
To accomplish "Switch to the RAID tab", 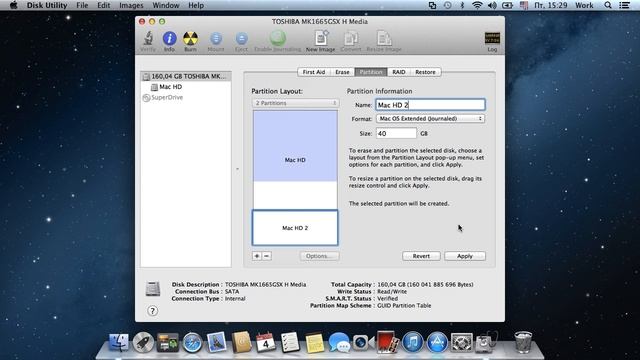I will pyautogui.click(x=398, y=72).
